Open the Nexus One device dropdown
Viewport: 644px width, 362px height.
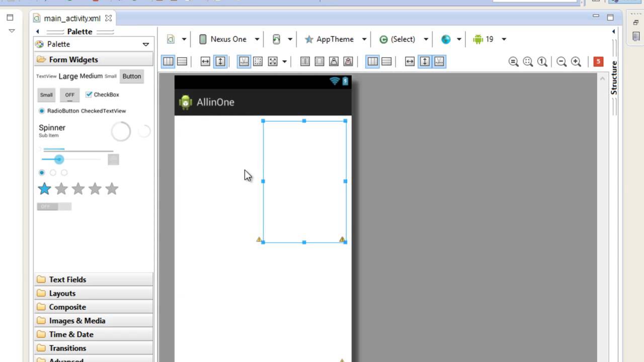(229, 39)
